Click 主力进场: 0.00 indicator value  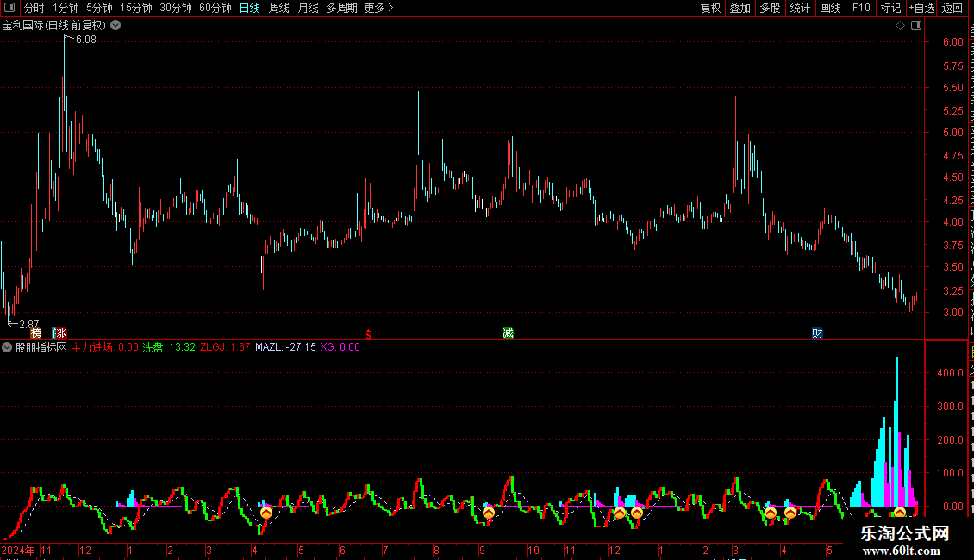(x=105, y=347)
